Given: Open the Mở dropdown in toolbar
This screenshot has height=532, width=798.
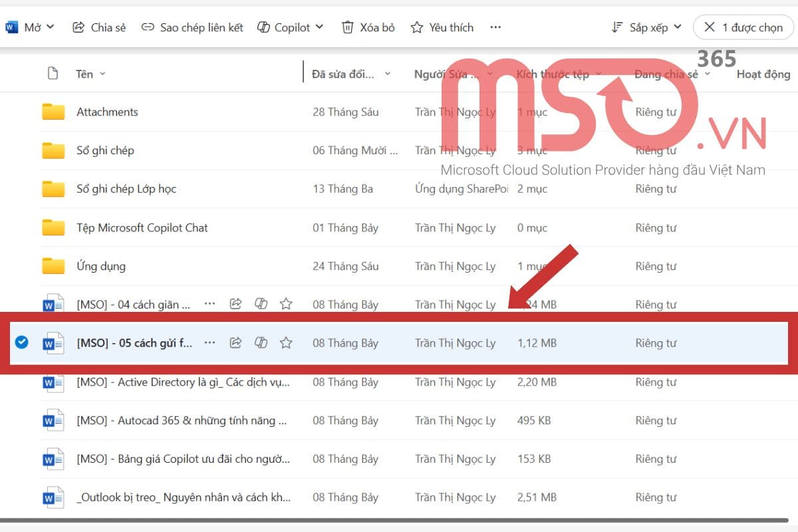Looking at the screenshot, I should pyautogui.click(x=30, y=27).
